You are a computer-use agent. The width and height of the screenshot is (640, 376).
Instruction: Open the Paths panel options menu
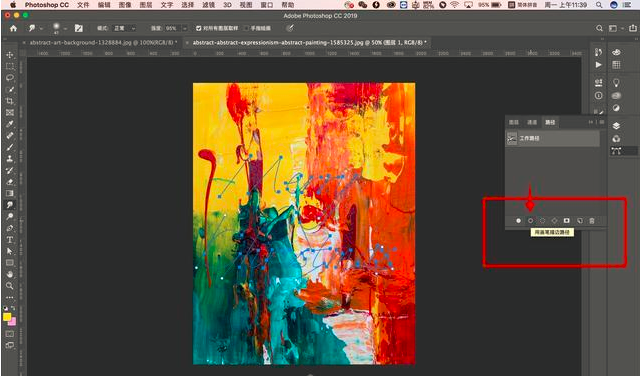point(602,122)
